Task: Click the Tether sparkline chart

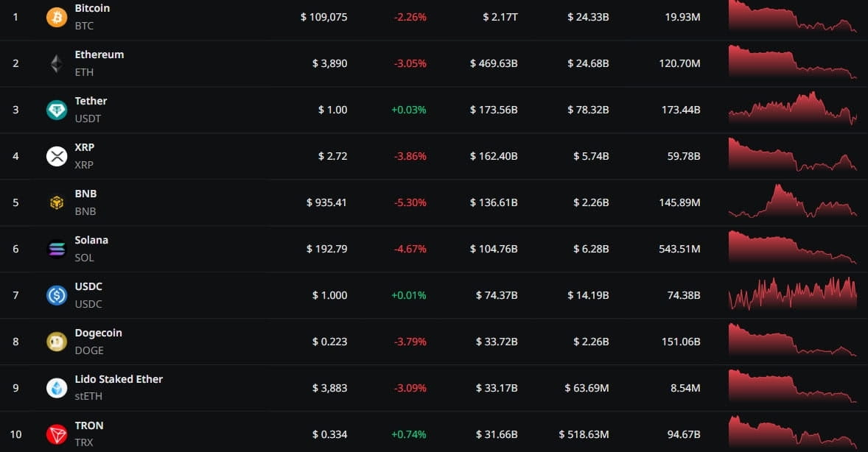Action: (x=792, y=109)
